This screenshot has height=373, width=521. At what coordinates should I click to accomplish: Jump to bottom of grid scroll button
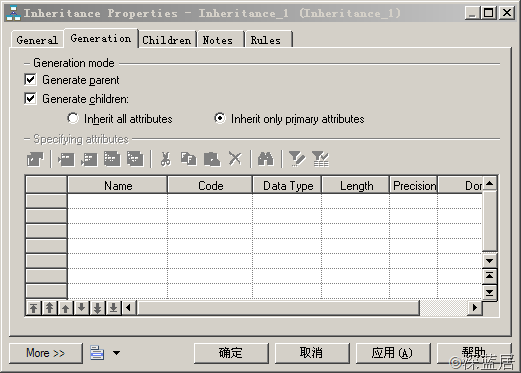pyautogui.click(x=489, y=292)
